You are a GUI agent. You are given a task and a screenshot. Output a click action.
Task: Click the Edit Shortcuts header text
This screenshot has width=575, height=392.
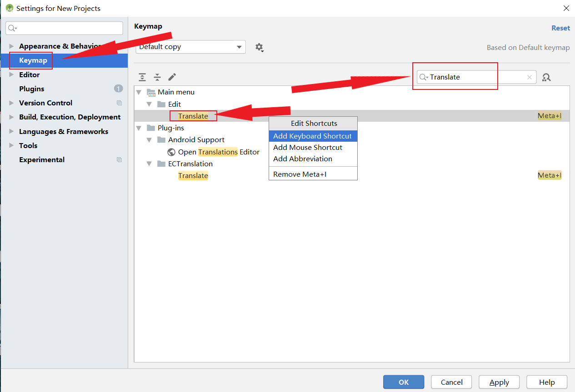click(x=314, y=124)
